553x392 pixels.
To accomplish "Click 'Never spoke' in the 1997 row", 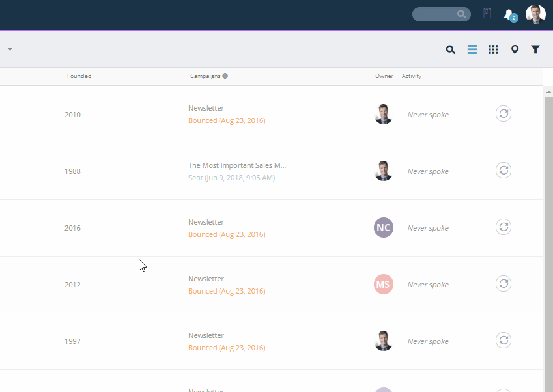I will [428, 341].
